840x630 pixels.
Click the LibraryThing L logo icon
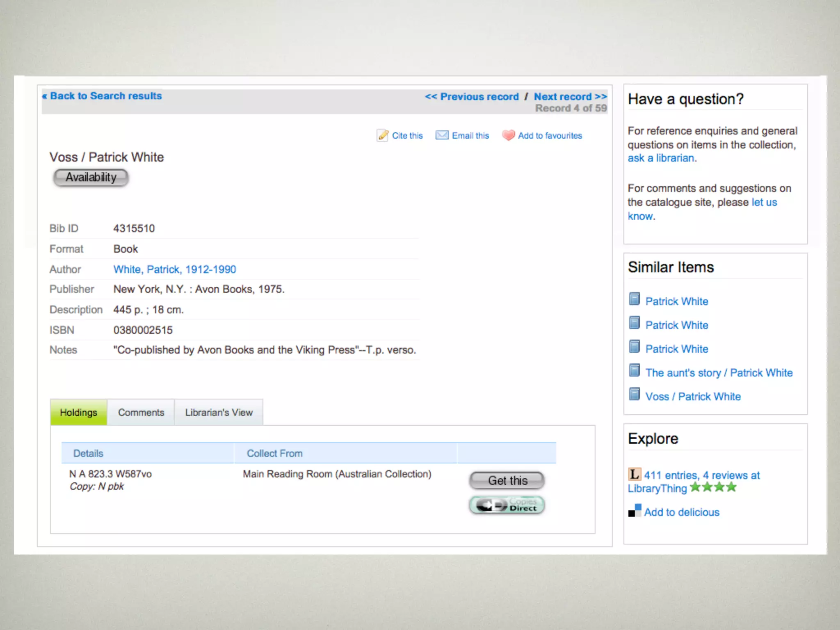pos(635,475)
